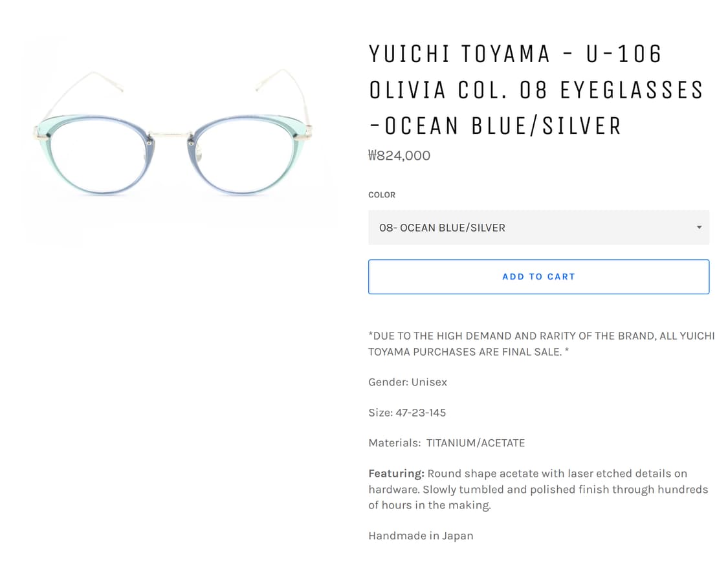Viewport: 728px width, 577px height.
Task: Click the COLOR field label
Action: 382,195
